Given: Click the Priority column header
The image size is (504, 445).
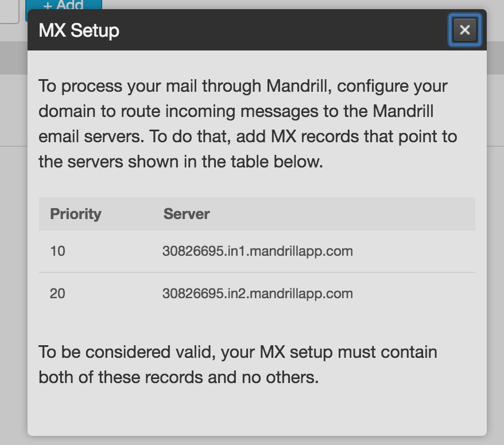Looking at the screenshot, I should (x=75, y=214).
